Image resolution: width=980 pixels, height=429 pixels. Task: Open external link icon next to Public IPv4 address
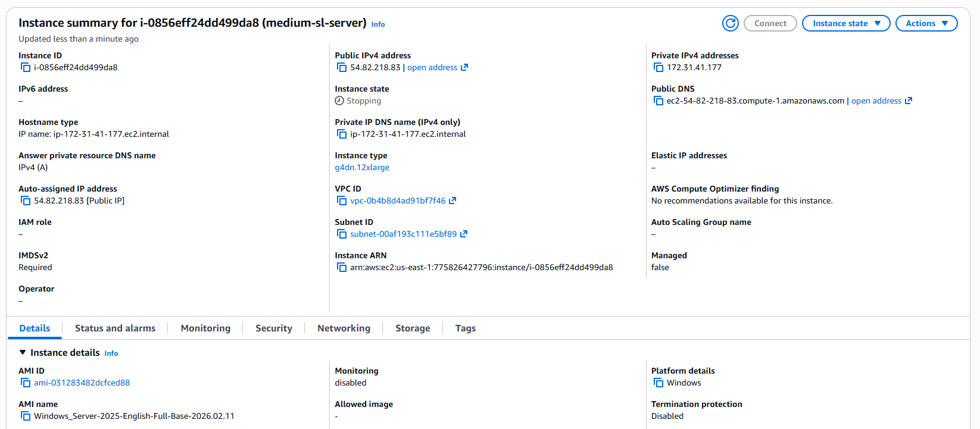pos(464,67)
